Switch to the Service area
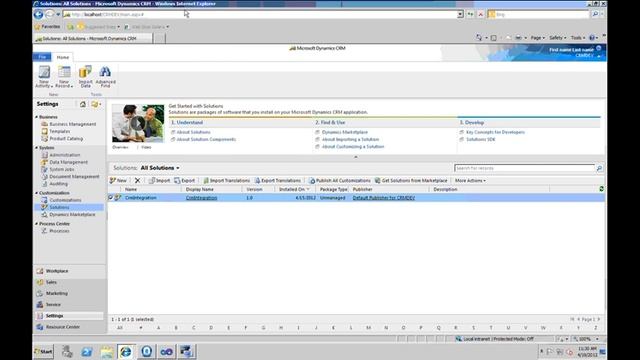Image resolution: width=640 pixels, height=360 pixels. tap(70, 304)
